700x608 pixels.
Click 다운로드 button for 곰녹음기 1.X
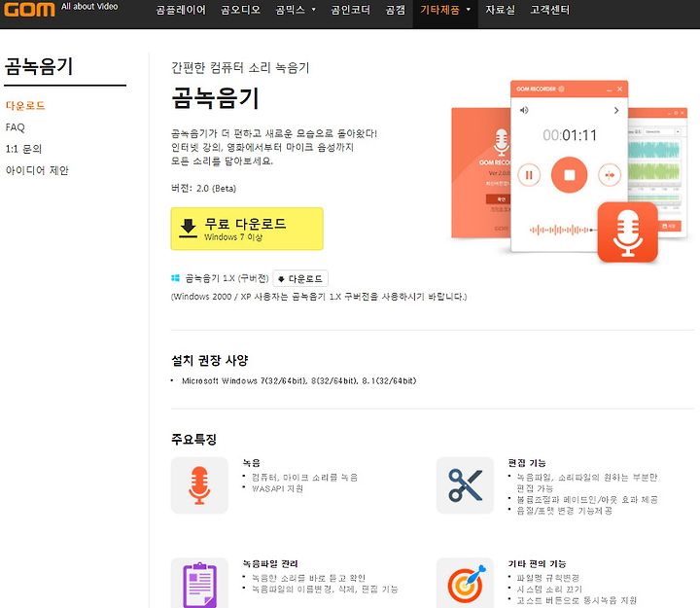[x=300, y=279]
